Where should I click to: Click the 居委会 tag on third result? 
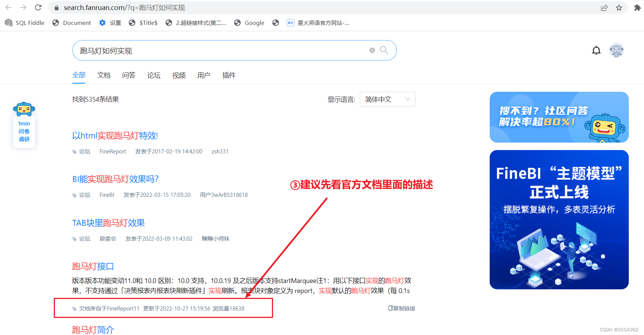tap(108, 239)
